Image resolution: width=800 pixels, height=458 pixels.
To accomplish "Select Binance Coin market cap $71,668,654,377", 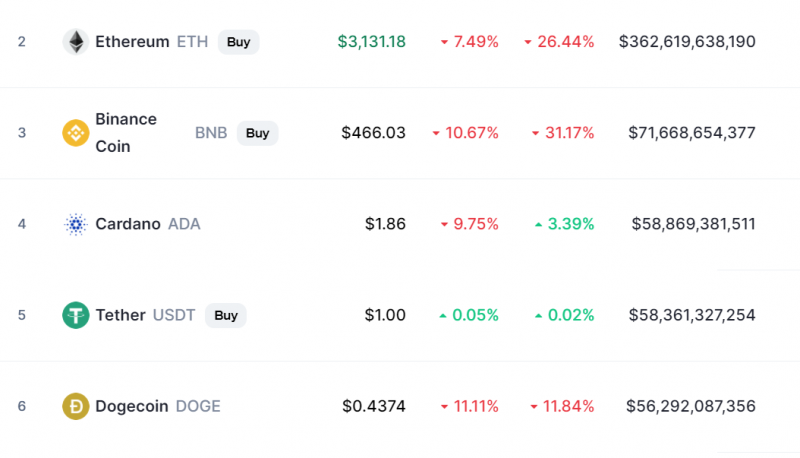I will (691, 133).
